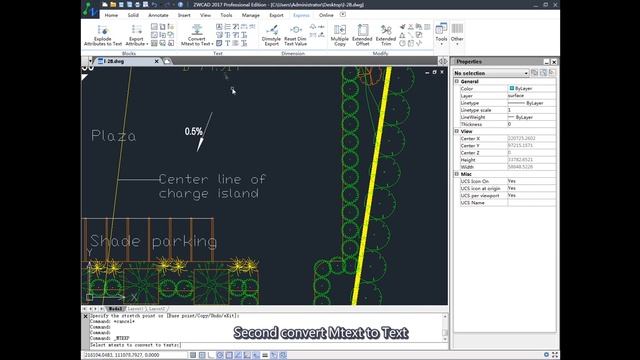The width and height of the screenshot is (640, 360).
Task: Toggle Snap mode in status bar
Action: click(x=193, y=355)
